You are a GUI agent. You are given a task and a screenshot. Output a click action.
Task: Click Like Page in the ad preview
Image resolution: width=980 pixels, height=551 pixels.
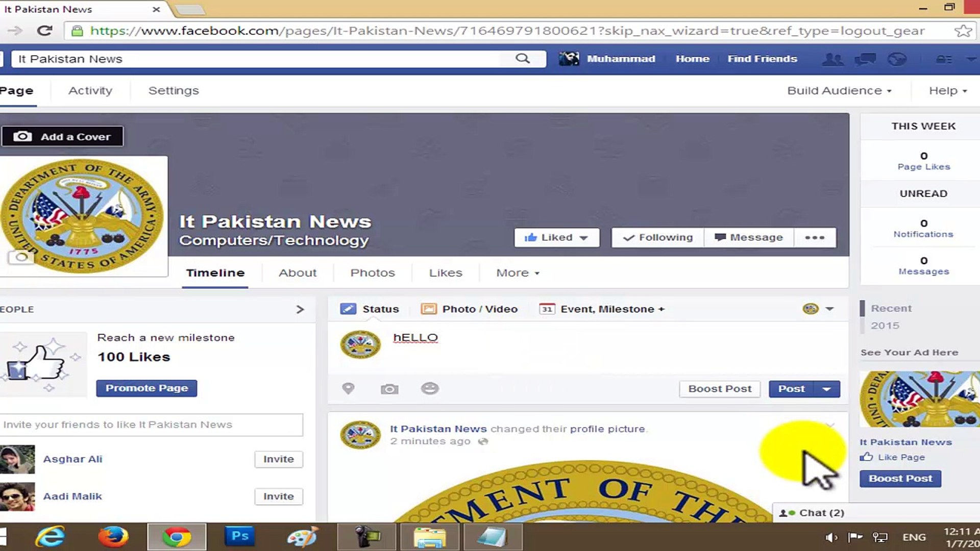(900, 457)
